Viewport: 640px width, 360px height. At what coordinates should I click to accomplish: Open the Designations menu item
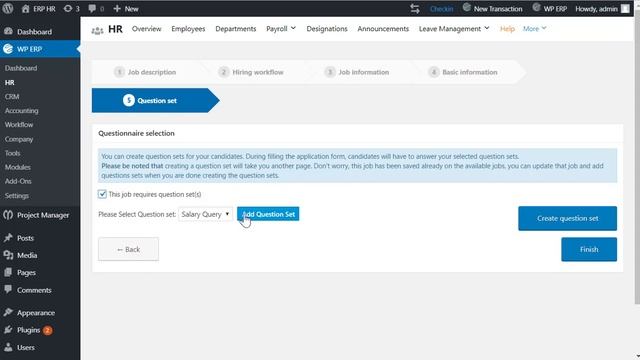pos(327,29)
